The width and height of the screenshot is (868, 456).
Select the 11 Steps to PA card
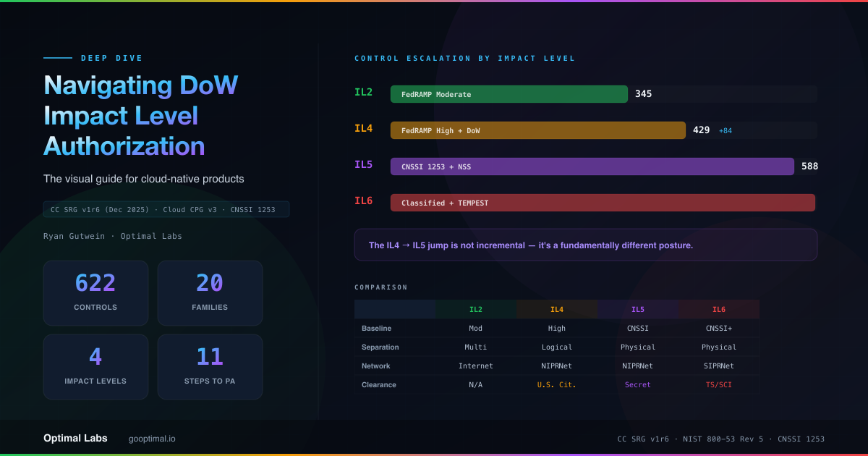pyautogui.click(x=210, y=367)
